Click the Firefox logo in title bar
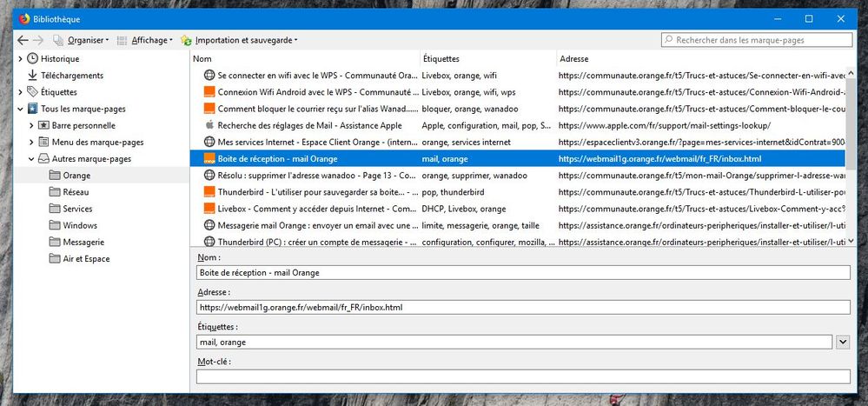Viewport: 868px width, 406px height. click(23, 19)
